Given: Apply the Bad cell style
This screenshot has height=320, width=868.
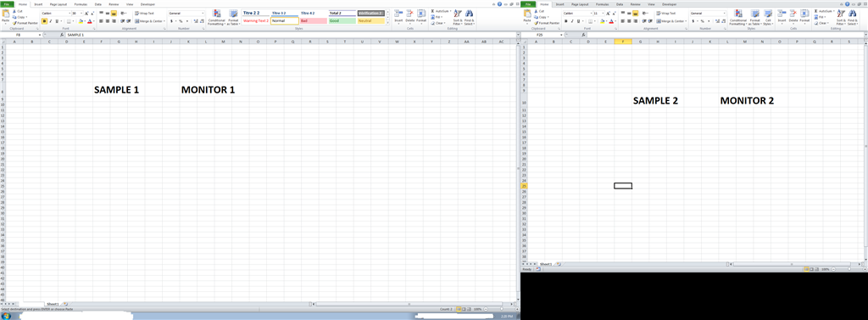Looking at the screenshot, I should (314, 20).
